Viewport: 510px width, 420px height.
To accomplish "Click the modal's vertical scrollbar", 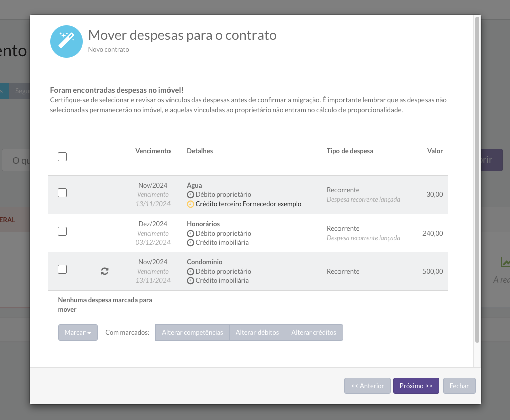I will pos(477,181).
